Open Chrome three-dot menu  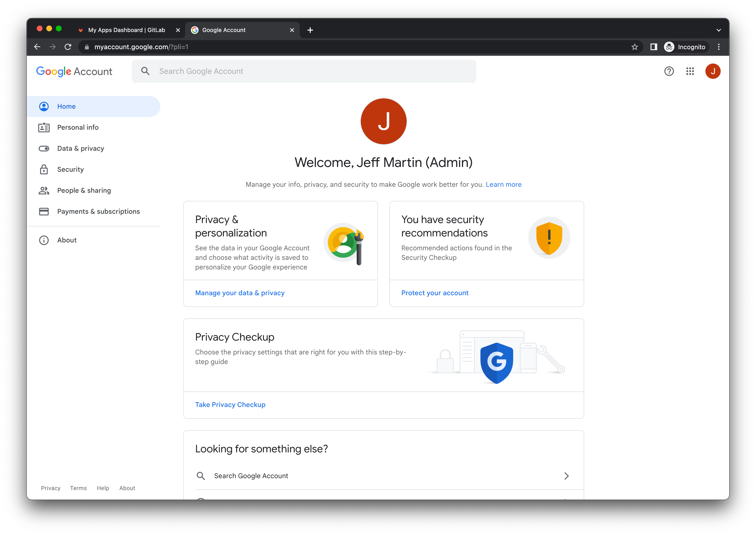pyautogui.click(x=719, y=47)
